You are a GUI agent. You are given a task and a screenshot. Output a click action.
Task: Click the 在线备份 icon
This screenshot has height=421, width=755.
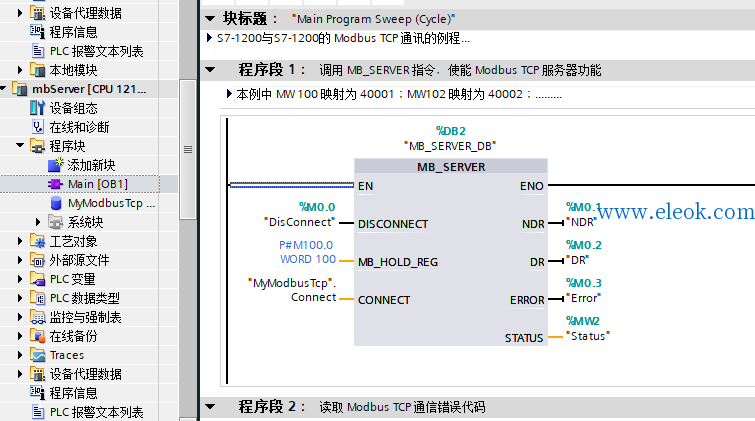click(38, 336)
